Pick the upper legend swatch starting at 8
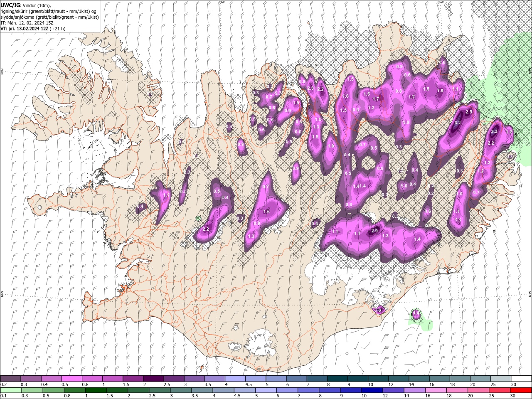Image resolution: width=532 pixels, height=399 pixels. coord(337,379)
